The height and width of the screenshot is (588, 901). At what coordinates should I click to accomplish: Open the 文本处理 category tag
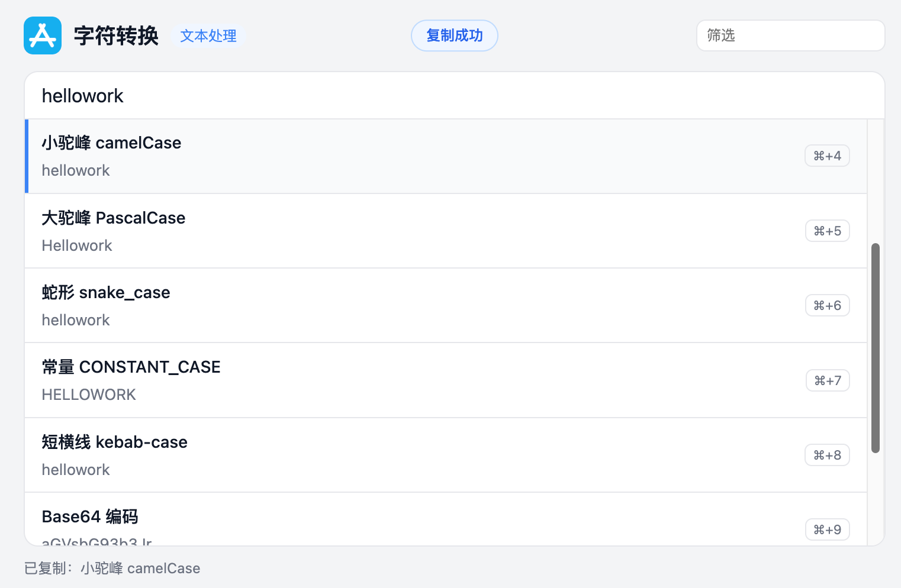click(x=208, y=35)
